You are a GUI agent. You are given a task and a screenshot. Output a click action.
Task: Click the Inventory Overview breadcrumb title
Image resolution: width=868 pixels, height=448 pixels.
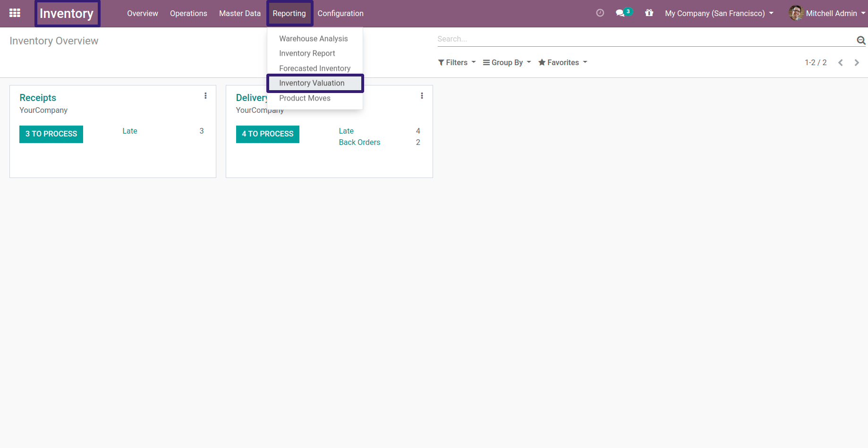point(54,41)
